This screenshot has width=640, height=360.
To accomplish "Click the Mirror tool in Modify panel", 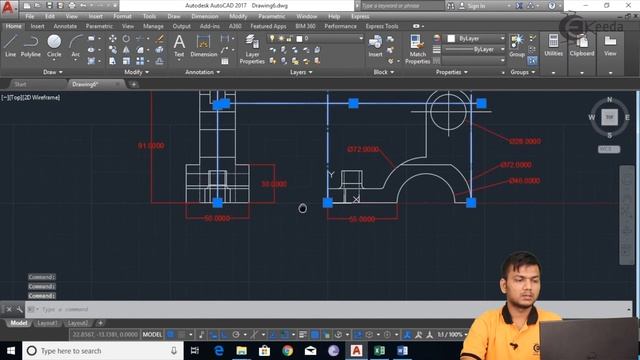I will [x=126, y=50].
